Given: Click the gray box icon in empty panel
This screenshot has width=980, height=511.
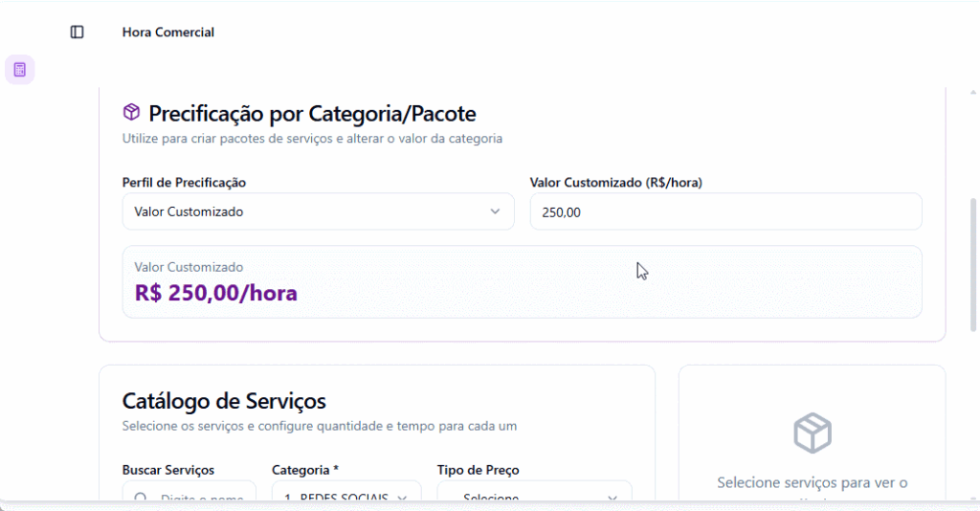Looking at the screenshot, I should click(812, 433).
